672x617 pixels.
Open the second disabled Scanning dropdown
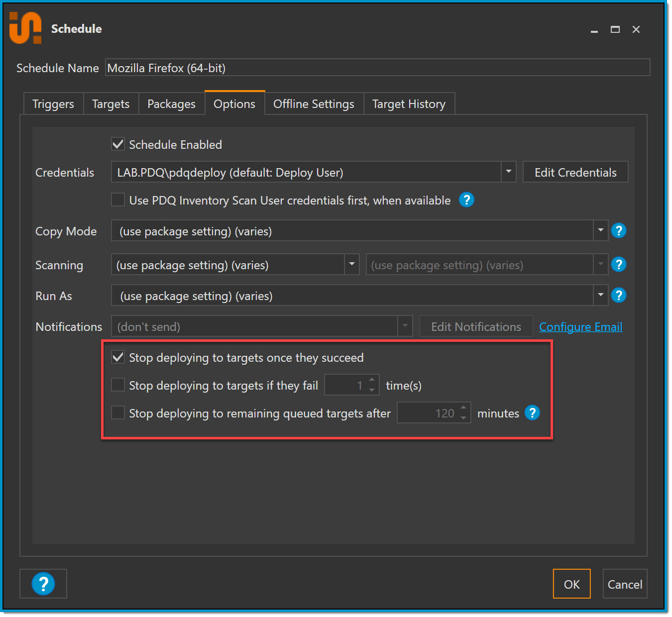487,264
